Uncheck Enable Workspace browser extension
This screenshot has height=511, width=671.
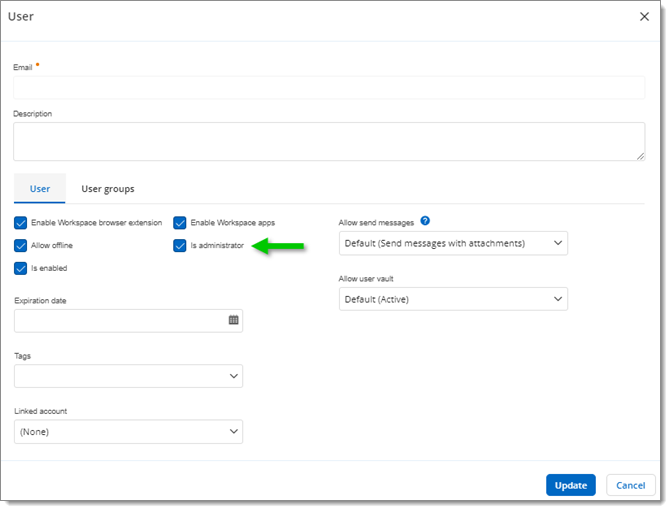(21, 222)
